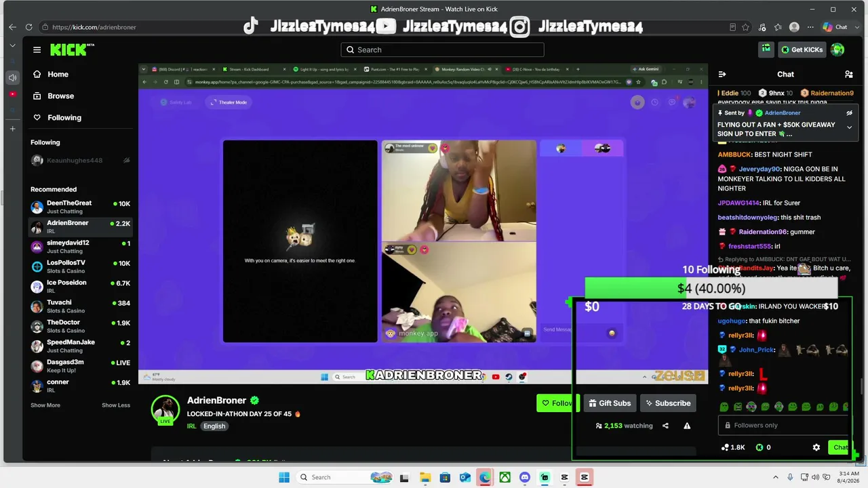Open the browser favorites list
Viewport: 868px width, 488px height.
click(x=778, y=27)
